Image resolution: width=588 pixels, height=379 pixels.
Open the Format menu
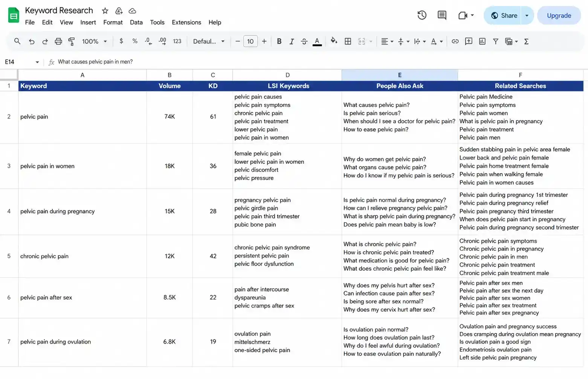tap(113, 22)
